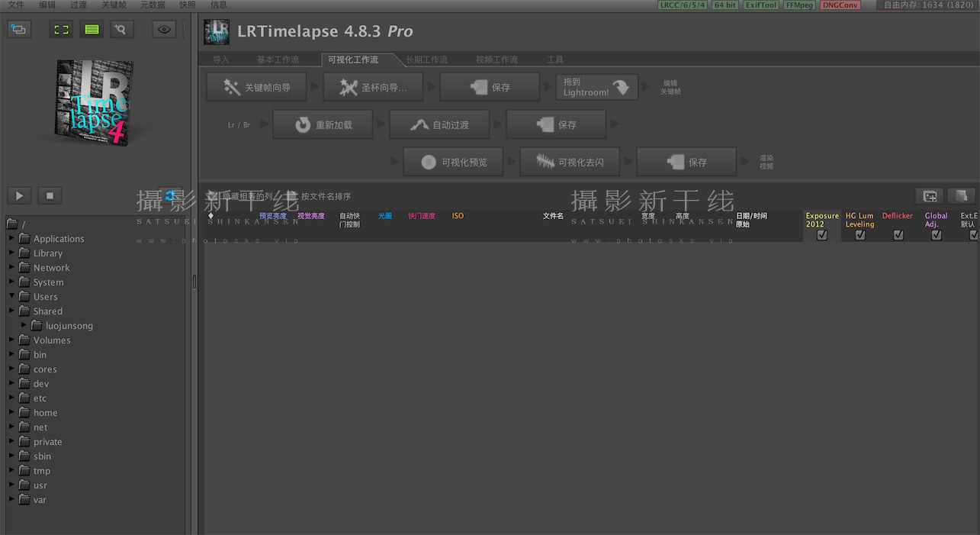Click the ExifTool status badge
This screenshot has height=535, width=980.
click(760, 5)
